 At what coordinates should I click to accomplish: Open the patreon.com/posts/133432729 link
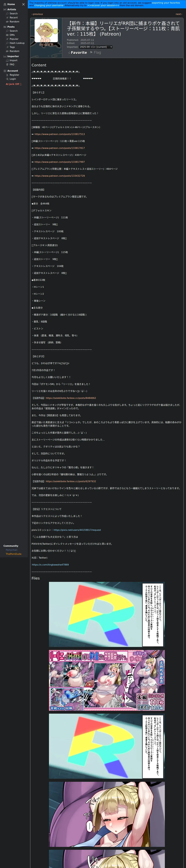click(59, 176)
